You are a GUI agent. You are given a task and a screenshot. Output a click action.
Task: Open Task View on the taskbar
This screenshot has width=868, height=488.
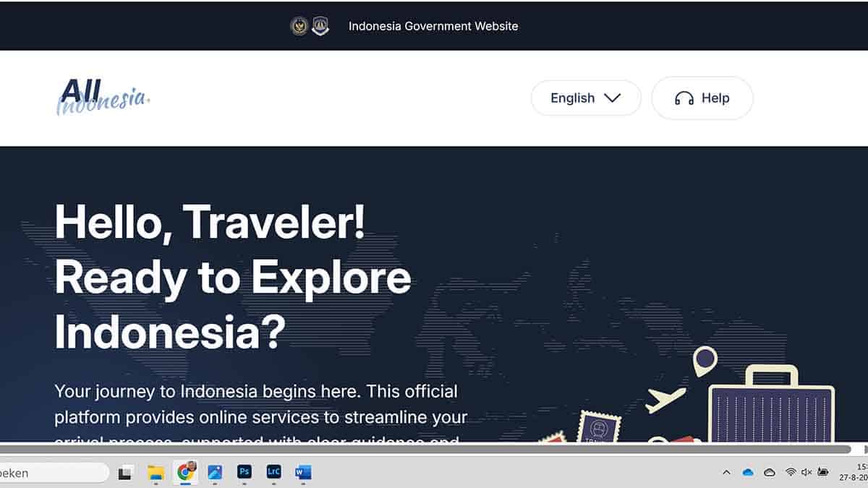coord(126,473)
